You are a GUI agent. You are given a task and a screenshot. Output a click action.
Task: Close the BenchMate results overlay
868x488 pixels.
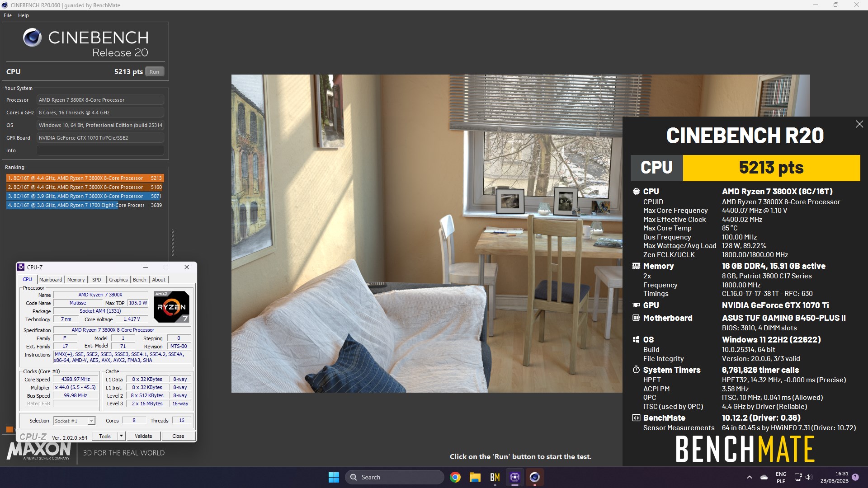pos(859,124)
